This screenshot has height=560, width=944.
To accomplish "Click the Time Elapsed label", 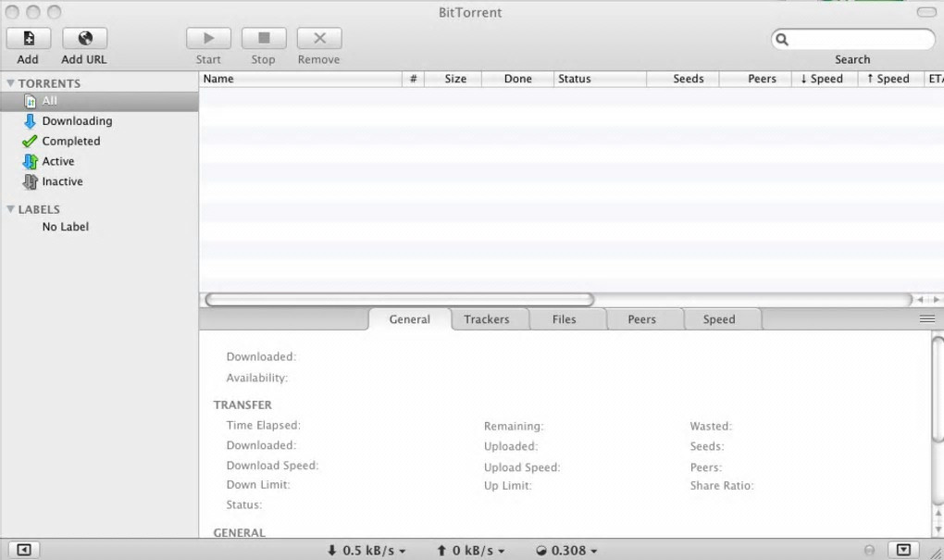I will point(263,425).
